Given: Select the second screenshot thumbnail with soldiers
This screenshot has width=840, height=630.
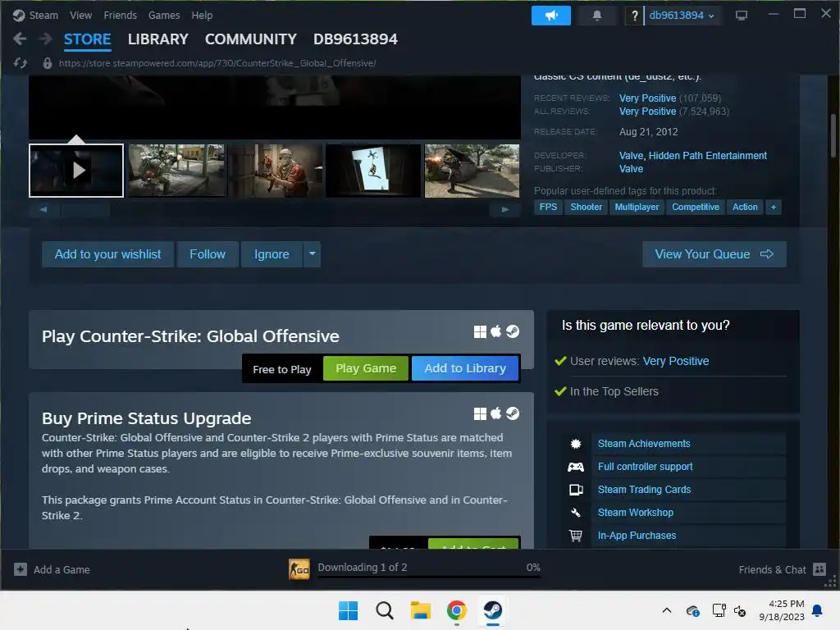Looking at the screenshot, I should (x=177, y=171).
